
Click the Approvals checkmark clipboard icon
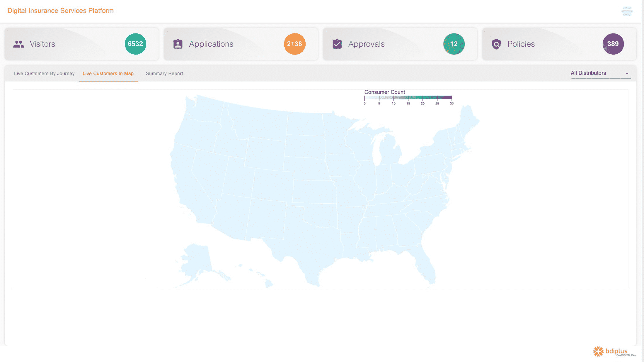337,44
